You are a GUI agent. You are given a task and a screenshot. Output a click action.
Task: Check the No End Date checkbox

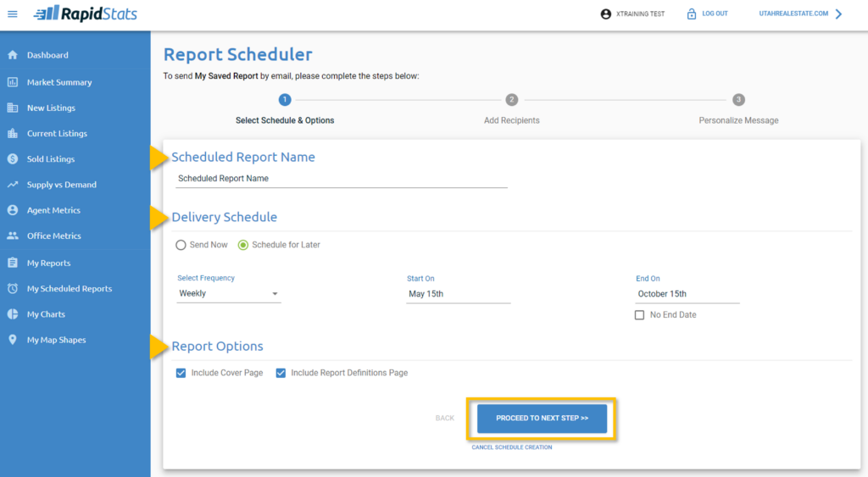640,315
